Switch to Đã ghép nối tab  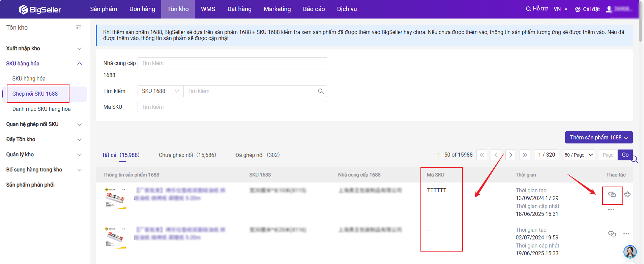[x=258, y=155]
